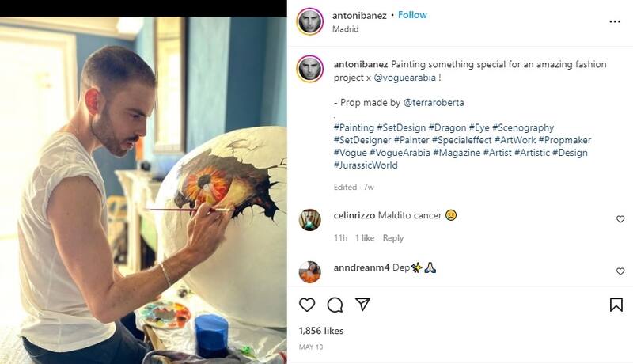633x364 pixels.
Task: Show likes on celinrizzo's comment
Action: pyautogui.click(x=365, y=238)
